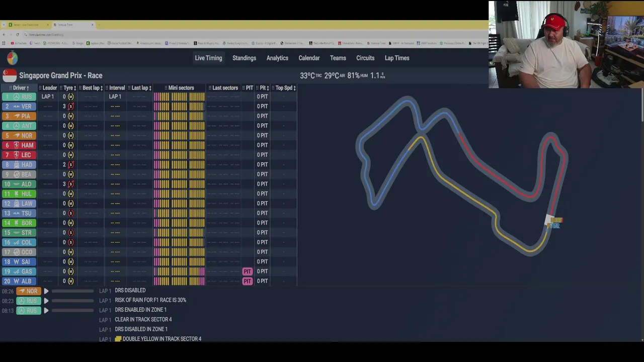Open the Analytics page
This screenshot has width=644, height=362.
(277, 58)
